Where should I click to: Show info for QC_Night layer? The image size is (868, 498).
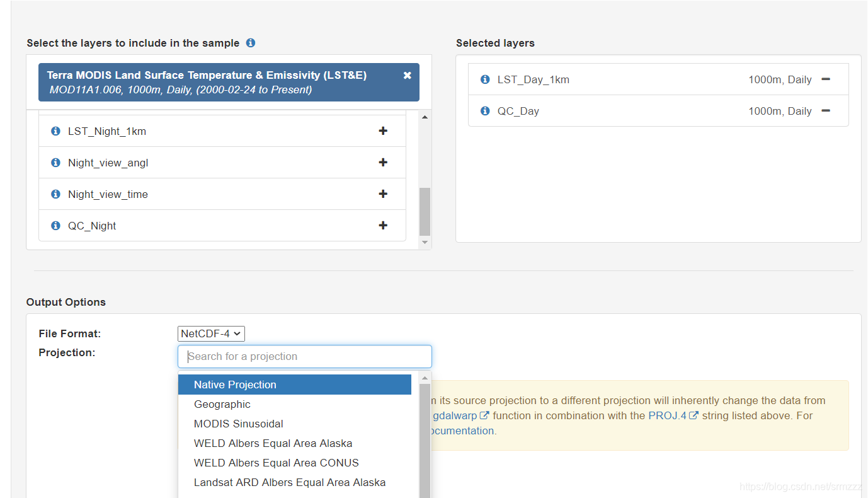pyautogui.click(x=55, y=226)
